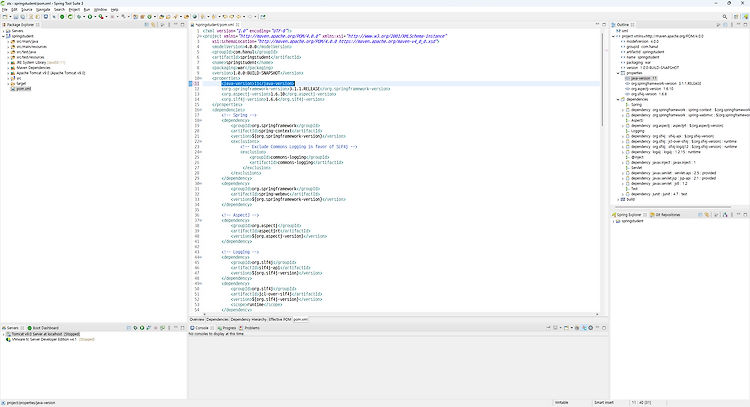Select the Boot Dashboard tab
The height and width of the screenshot is (407, 750).
click(x=43, y=328)
